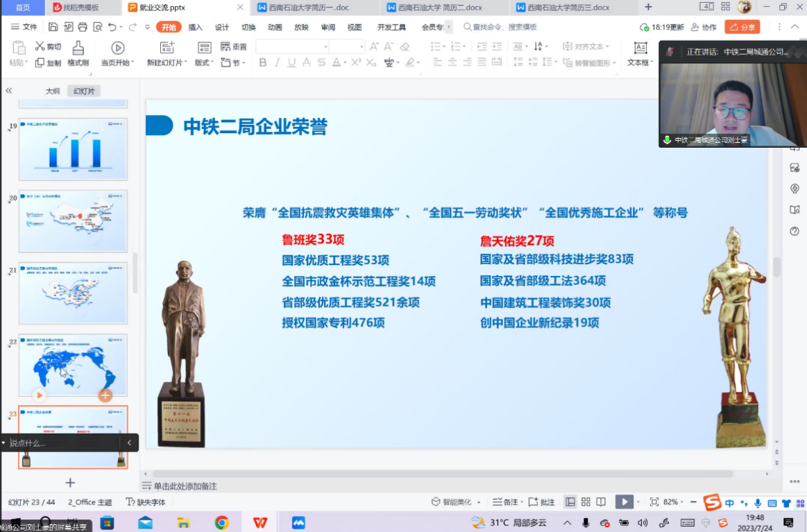Switch to the 审阅 ribbon tab
Screen dimensions: 807x532
tap(328, 27)
